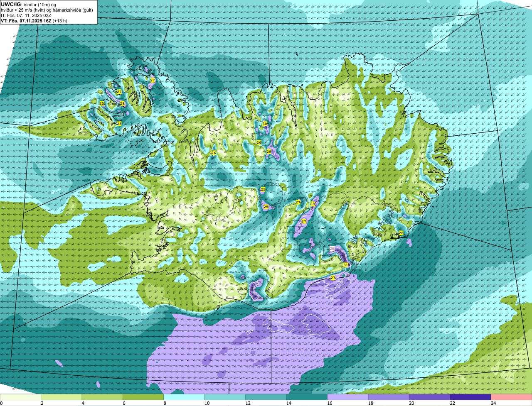This screenshot has width=532, height=406.
Task: Click the yellow '28' peak gust marker
Action: tap(313, 203)
